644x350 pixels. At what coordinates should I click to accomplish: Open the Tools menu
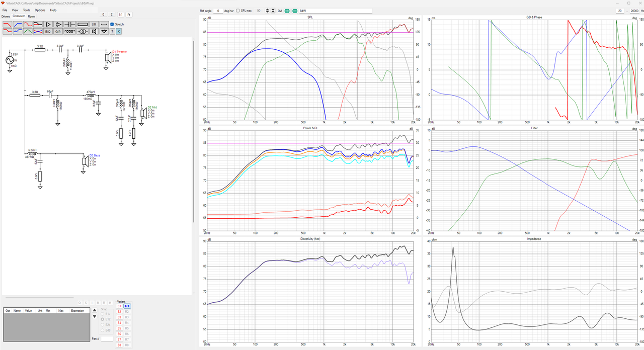point(26,10)
